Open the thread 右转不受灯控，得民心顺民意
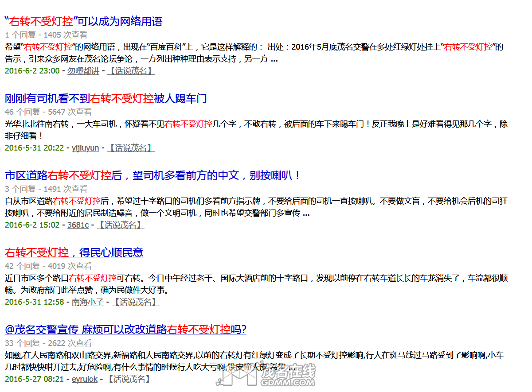 coord(74,252)
